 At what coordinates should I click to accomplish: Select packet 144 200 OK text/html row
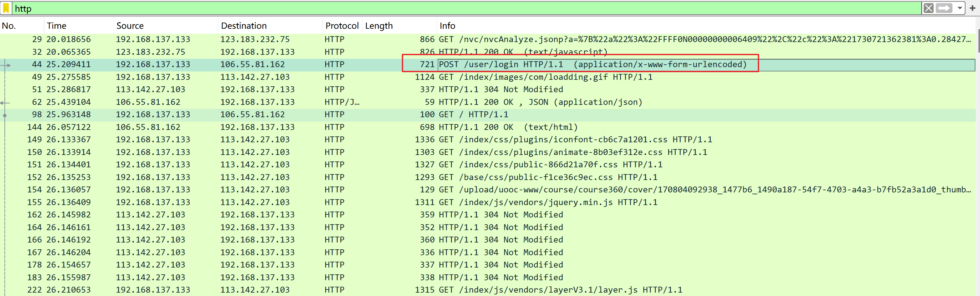[487, 127]
